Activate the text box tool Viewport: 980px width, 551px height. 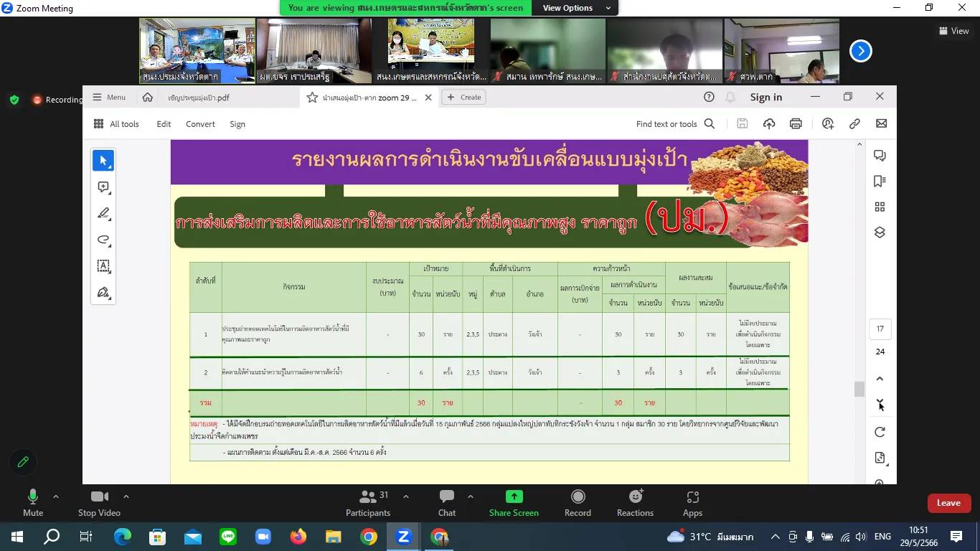coord(103,266)
